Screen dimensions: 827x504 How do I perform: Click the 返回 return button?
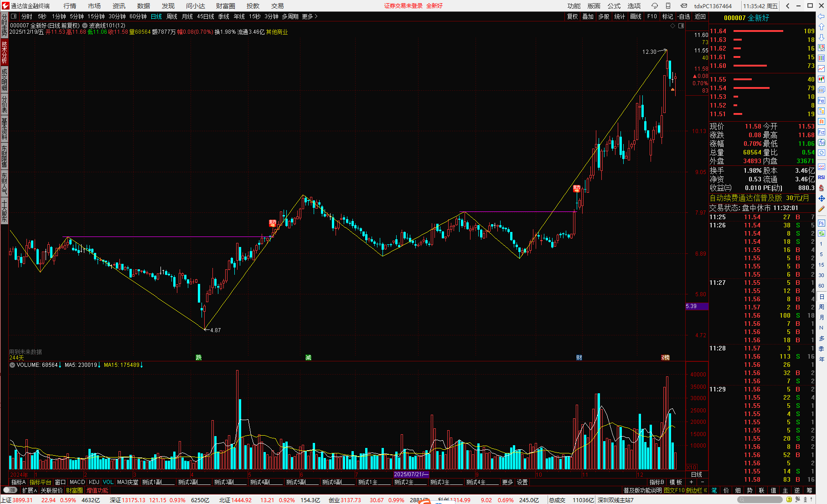[700, 16]
